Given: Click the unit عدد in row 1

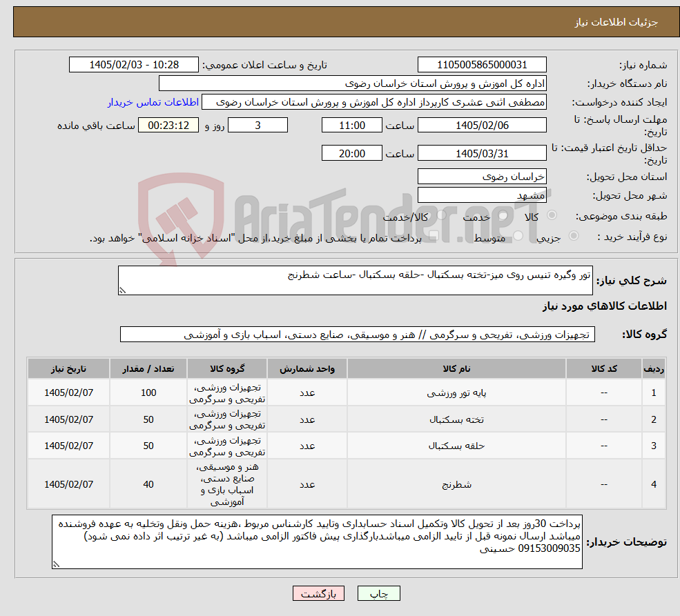Looking at the screenshot, I should point(307,393).
